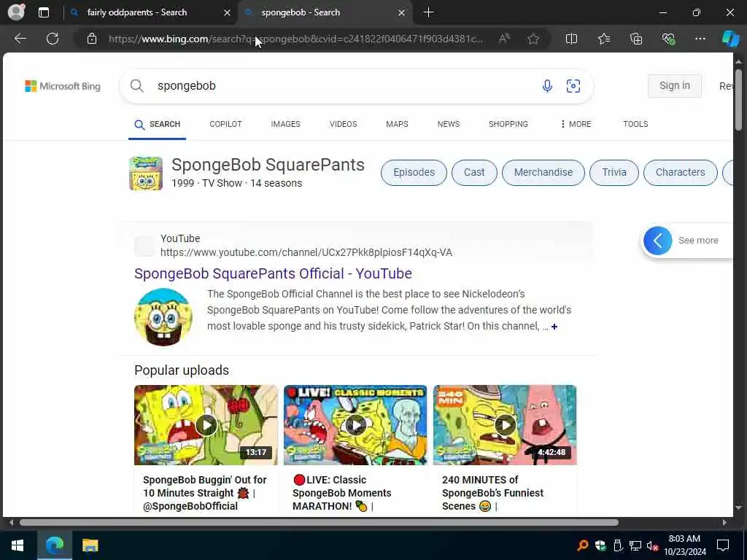This screenshot has height=560, width=747.
Task: Click the Cast chip
Action: (474, 172)
